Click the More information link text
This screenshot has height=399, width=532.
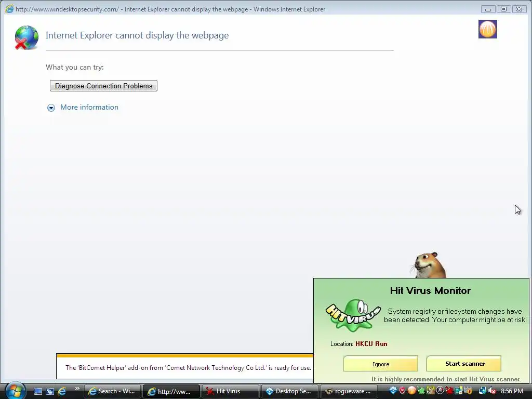tap(89, 107)
